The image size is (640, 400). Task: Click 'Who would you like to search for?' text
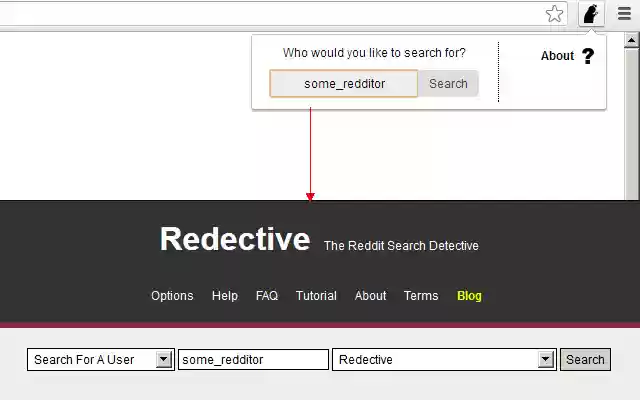point(374,53)
